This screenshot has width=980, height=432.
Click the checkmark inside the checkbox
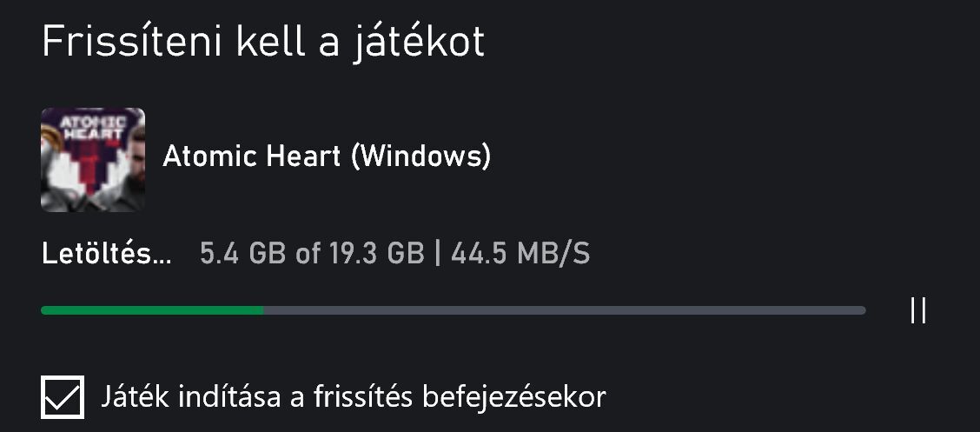(x=63, y=397)
